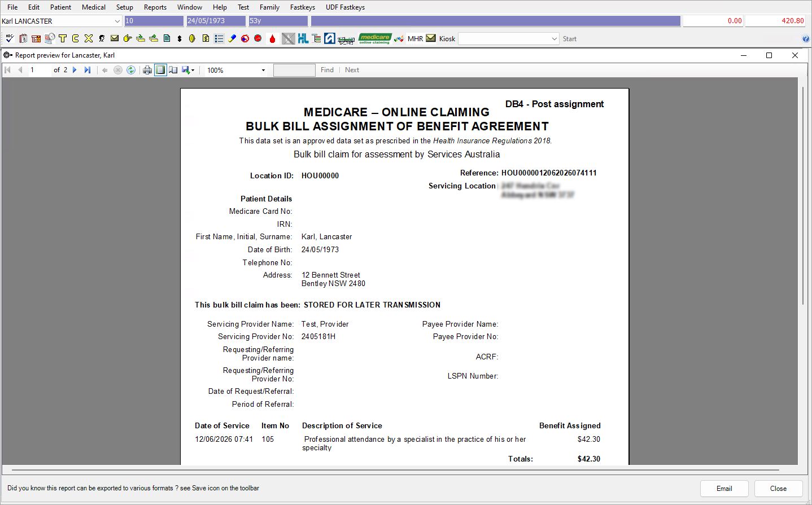Open the clipboard icon in main toolbar
The image size is (812, 505).
pos(23,38)
